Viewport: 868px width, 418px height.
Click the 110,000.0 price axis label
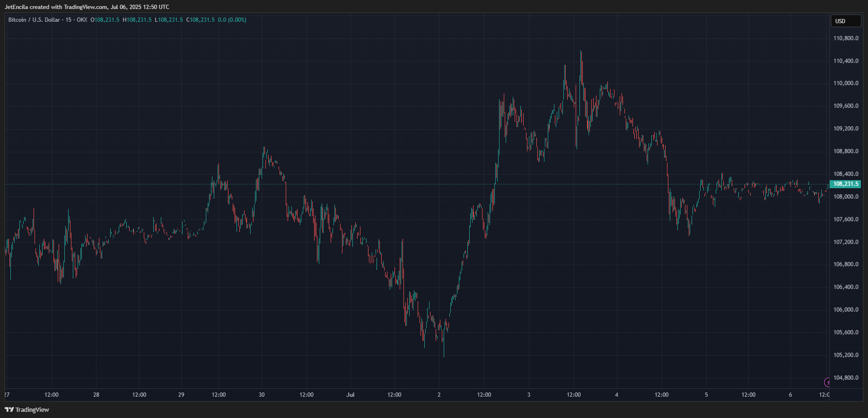[x=846, y=83]
